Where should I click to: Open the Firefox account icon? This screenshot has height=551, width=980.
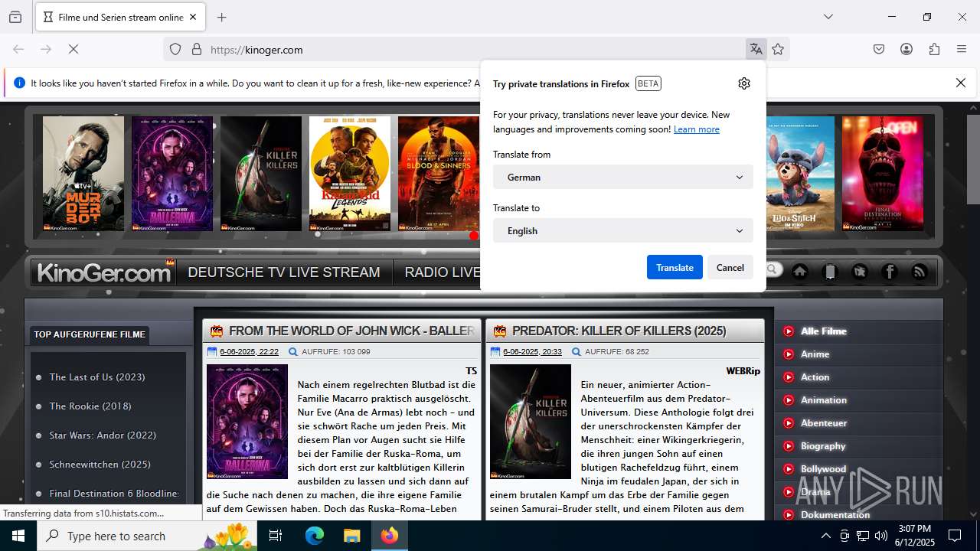pos(906,49)
